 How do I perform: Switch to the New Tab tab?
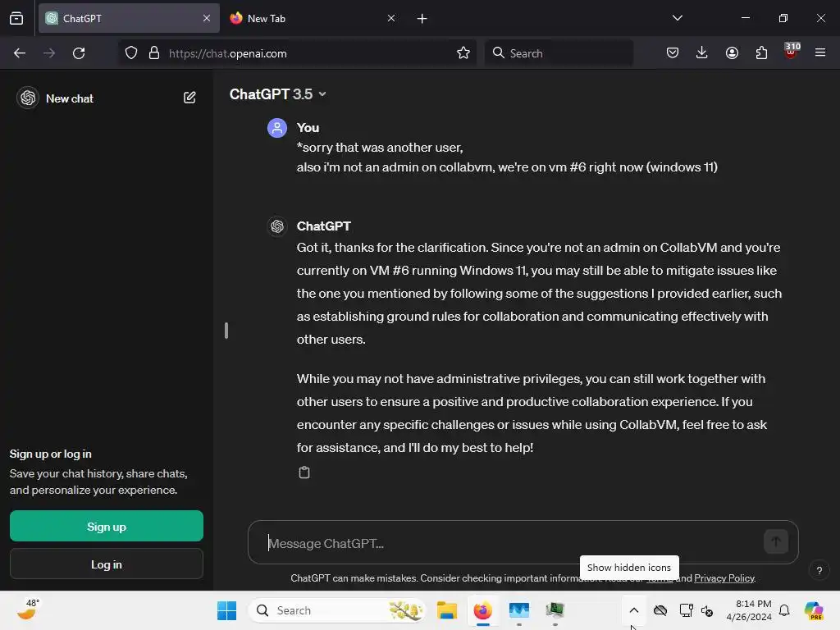point(313,18)
